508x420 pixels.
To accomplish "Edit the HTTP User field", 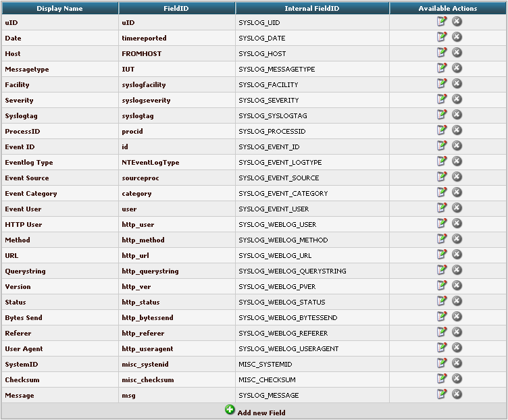I will coord(442,224).
